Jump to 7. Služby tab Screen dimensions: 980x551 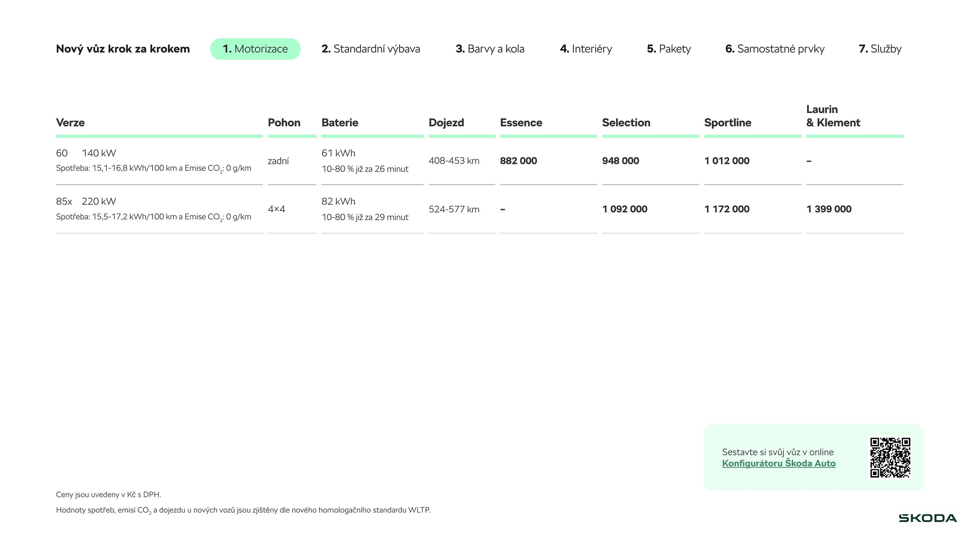[x=880, y=49]
